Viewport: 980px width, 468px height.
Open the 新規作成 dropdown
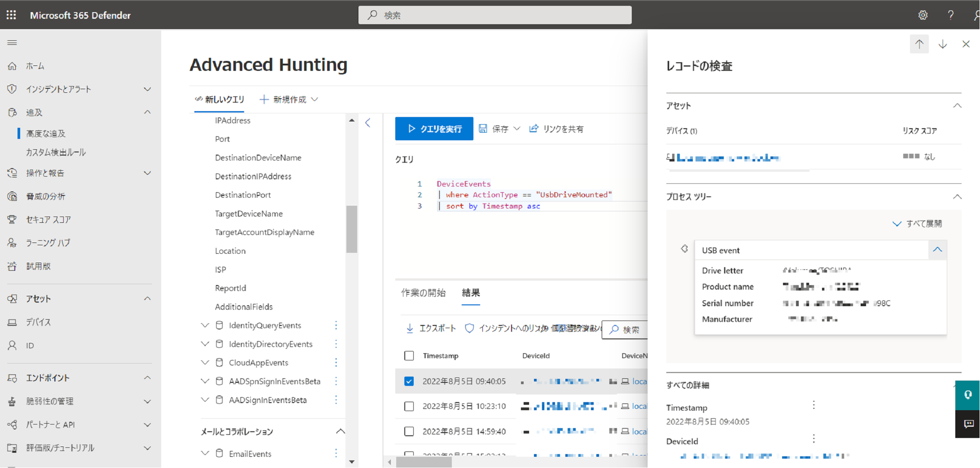[x=289, y=99]
